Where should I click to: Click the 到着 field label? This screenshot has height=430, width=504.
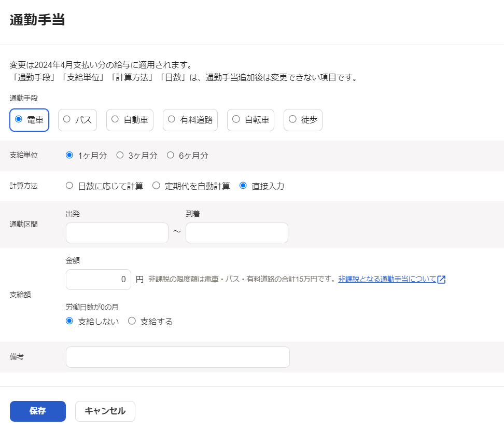193,214
